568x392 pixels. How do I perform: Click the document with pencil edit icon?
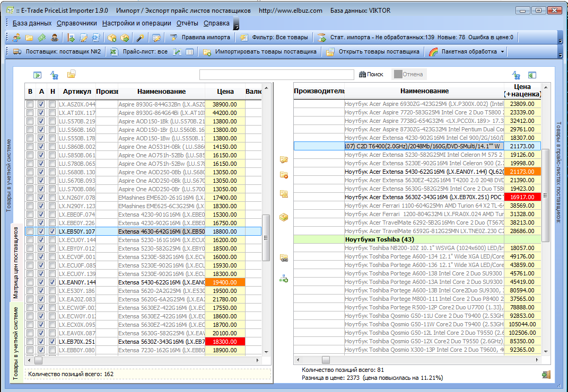click(x=84, y=37)
